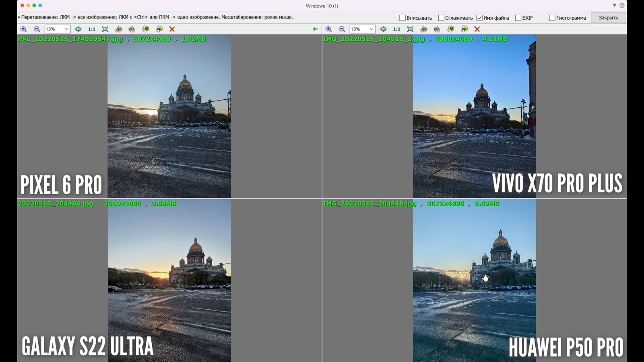
Task: Move PXL_20220515 image to folder icon
Action: tap(159, 29)
